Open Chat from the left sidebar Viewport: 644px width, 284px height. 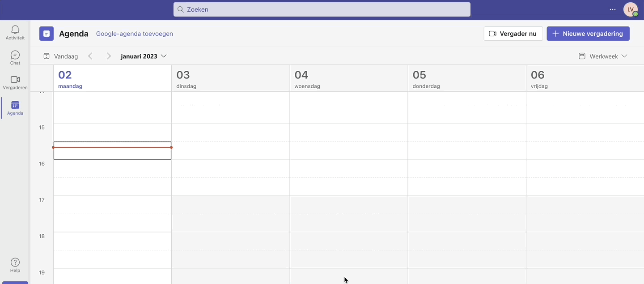15,57
